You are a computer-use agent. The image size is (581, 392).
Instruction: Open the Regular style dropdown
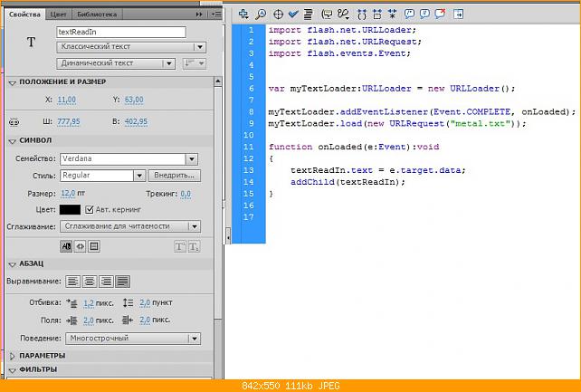tap(139, 176)
